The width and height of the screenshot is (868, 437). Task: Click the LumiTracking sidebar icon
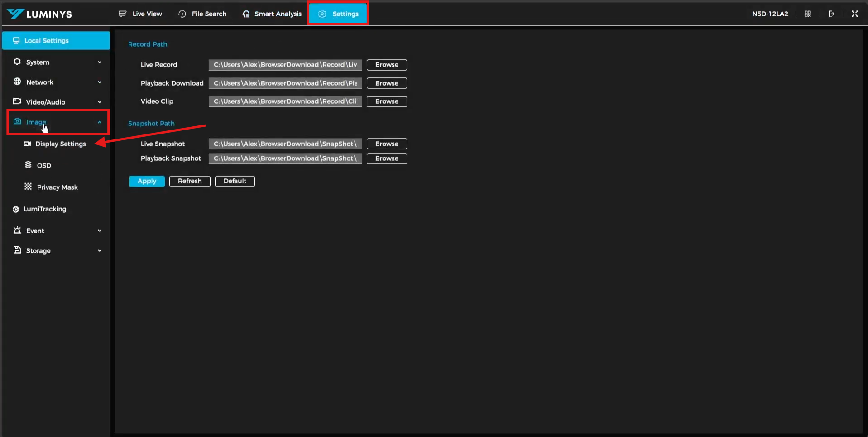[x=16, y=209]
